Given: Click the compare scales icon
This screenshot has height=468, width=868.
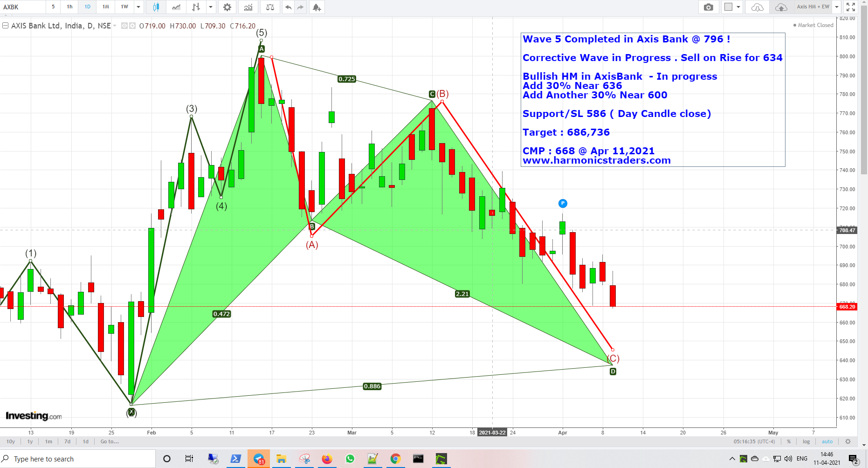Looking at the screenshot, I should tap(270, 7).
